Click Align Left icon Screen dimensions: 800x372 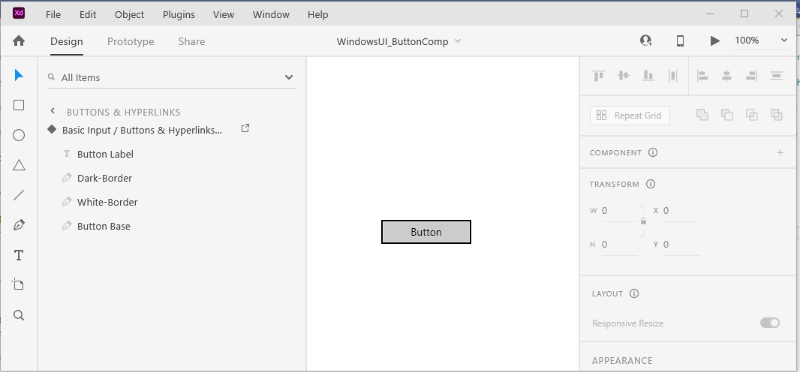pos(703,76)
